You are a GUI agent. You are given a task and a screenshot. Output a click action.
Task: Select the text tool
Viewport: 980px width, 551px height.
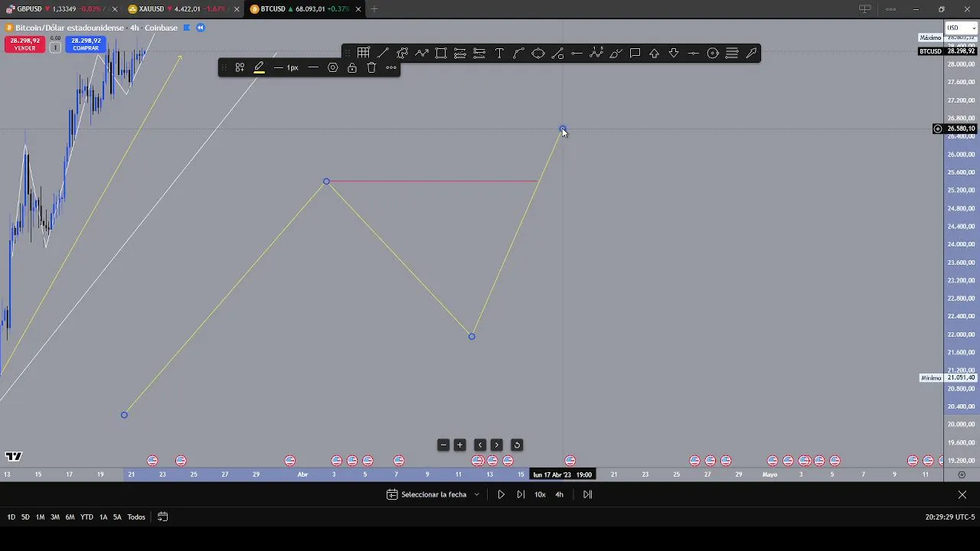point(499,53)
